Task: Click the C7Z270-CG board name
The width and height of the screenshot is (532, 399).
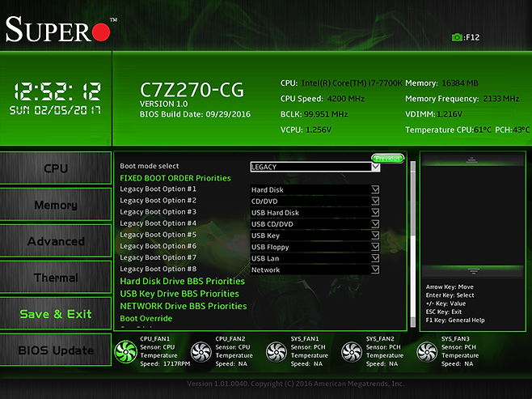Action: (192, 90)
